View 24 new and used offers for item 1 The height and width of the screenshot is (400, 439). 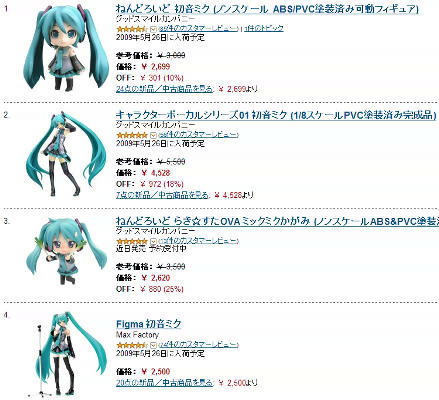point(164,89)
